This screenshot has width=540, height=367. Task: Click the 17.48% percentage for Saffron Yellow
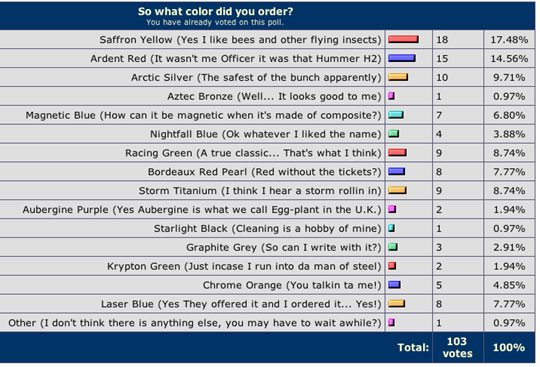509,40
